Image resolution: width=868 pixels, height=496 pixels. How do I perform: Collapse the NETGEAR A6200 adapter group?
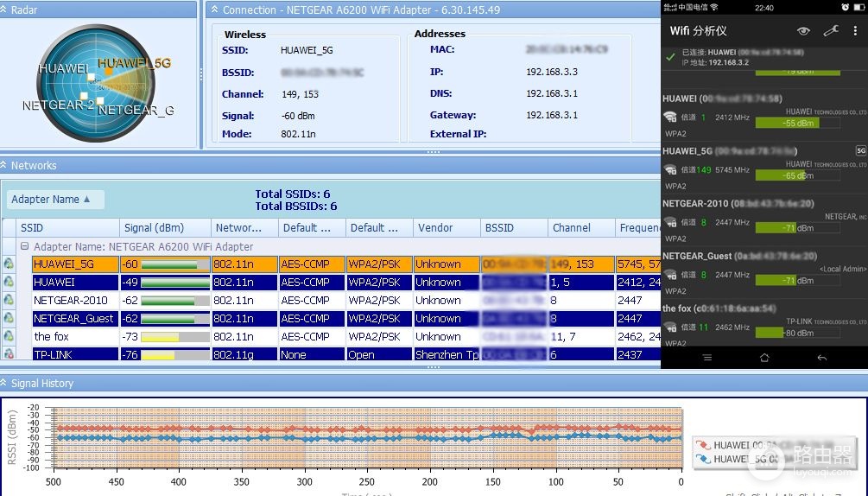coord(24,246)
